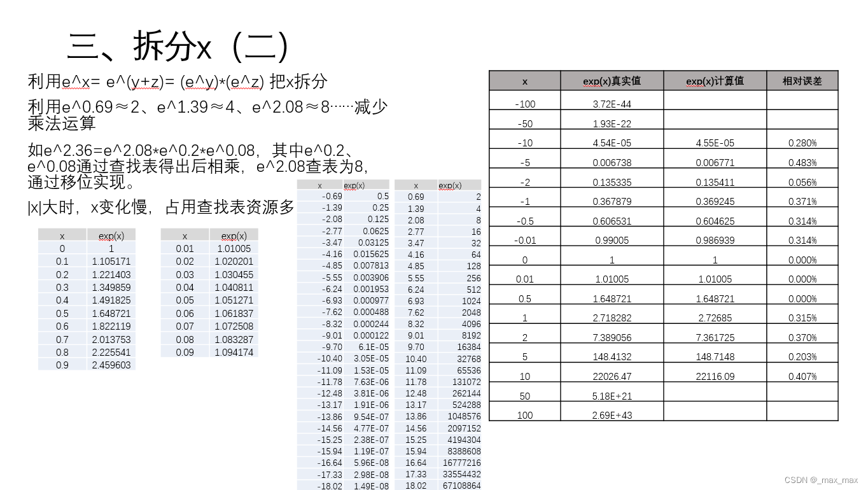868x490 pixels.
Task: Select the cell containing 3.72E-44
Action: [612, 104]
